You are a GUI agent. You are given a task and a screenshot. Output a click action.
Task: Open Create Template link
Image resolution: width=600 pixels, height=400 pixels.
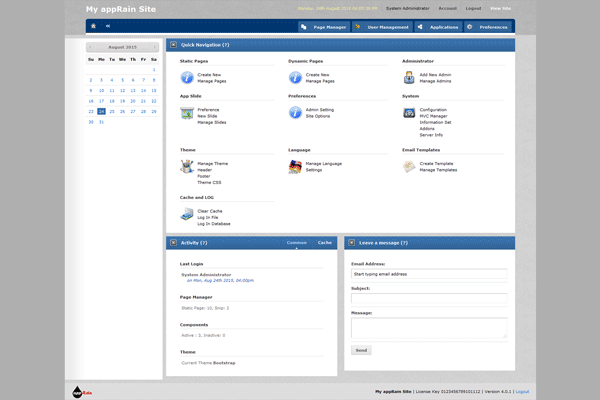click(437, 164)
